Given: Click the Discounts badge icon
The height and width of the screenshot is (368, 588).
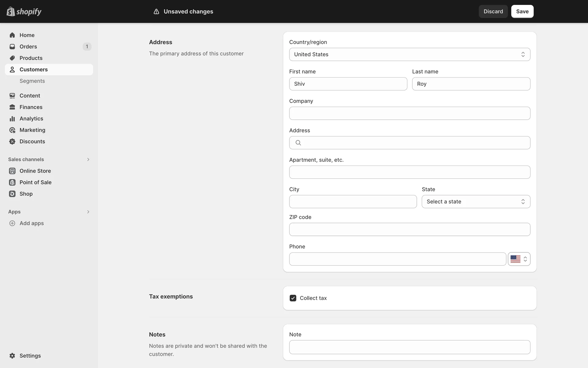Looking at the screenshot, I should point(12,141).
